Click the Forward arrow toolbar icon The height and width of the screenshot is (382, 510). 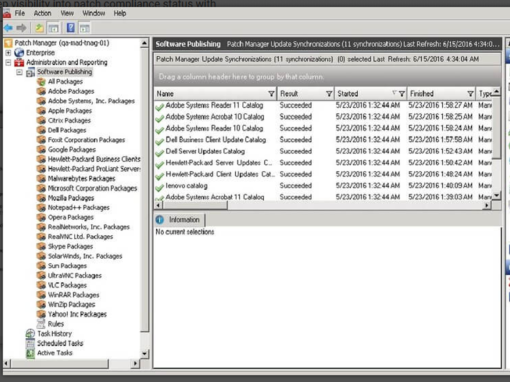[x=21, y=28]
